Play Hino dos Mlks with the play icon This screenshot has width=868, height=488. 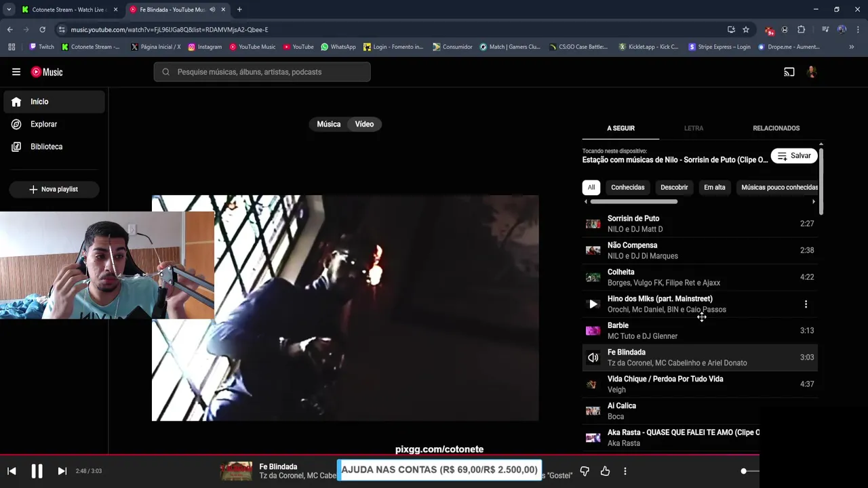click(593, 304)
